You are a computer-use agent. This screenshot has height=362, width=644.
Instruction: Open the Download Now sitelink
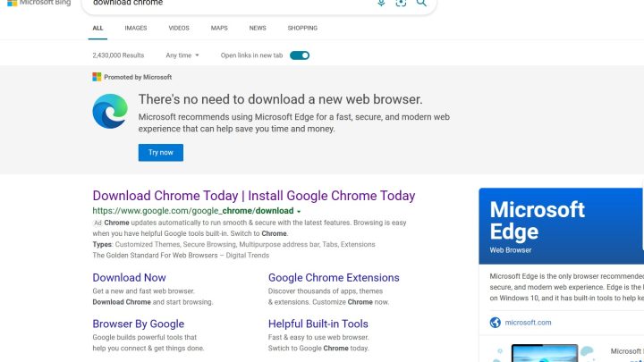(129, 277)
